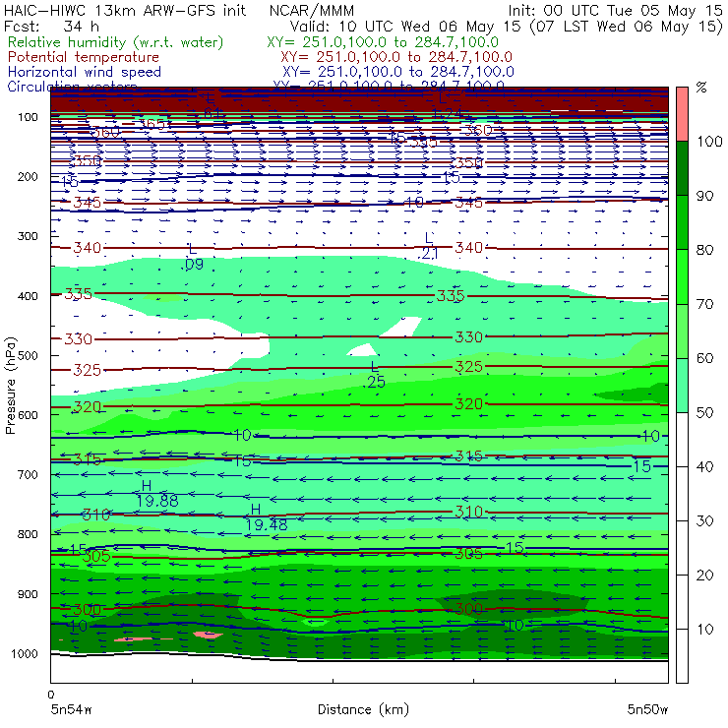Click the colorbar tick label '50'
Viewport: 728px width, 728px height.
click(704, 412)
